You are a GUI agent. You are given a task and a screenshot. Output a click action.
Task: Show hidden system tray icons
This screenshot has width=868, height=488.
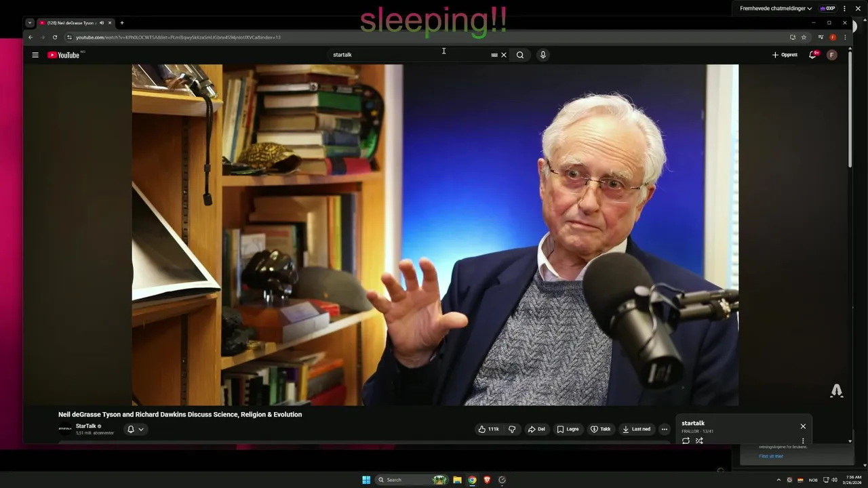tap(778, 480)
